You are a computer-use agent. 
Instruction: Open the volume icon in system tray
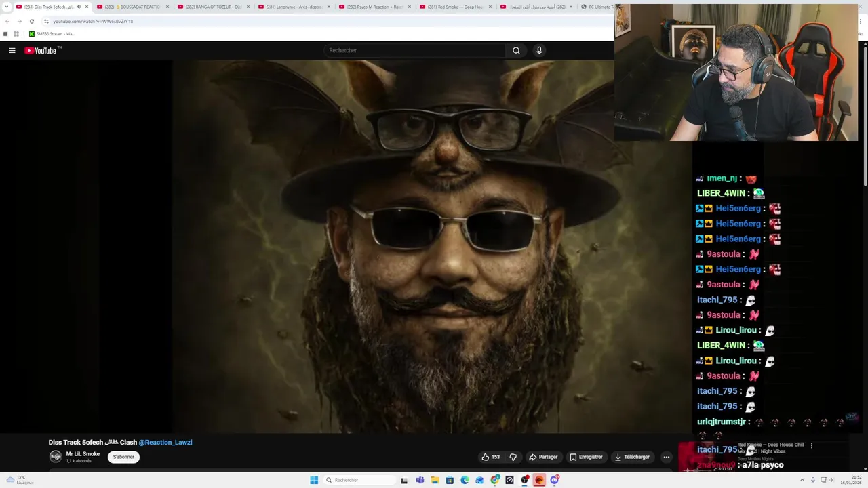(833, 480)
